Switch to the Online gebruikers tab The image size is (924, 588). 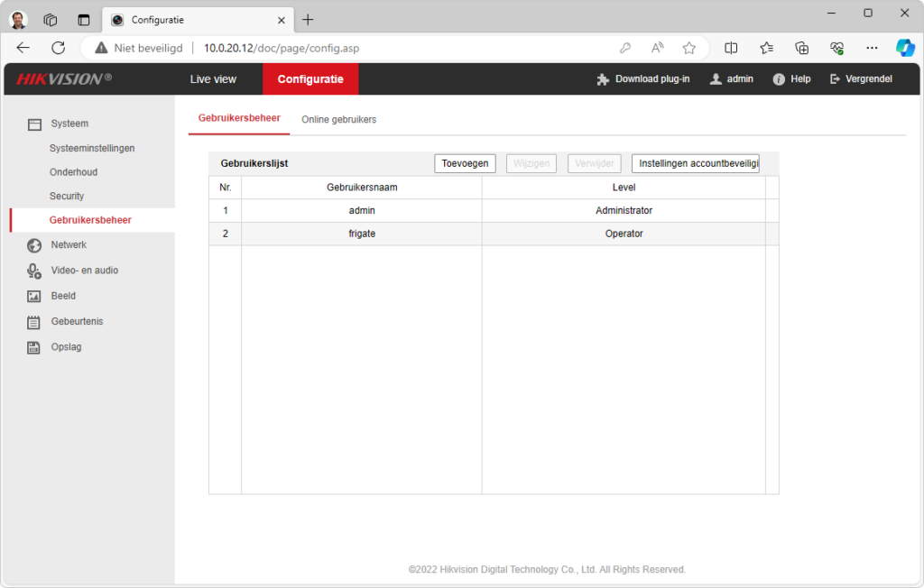(x=338, y=119)
